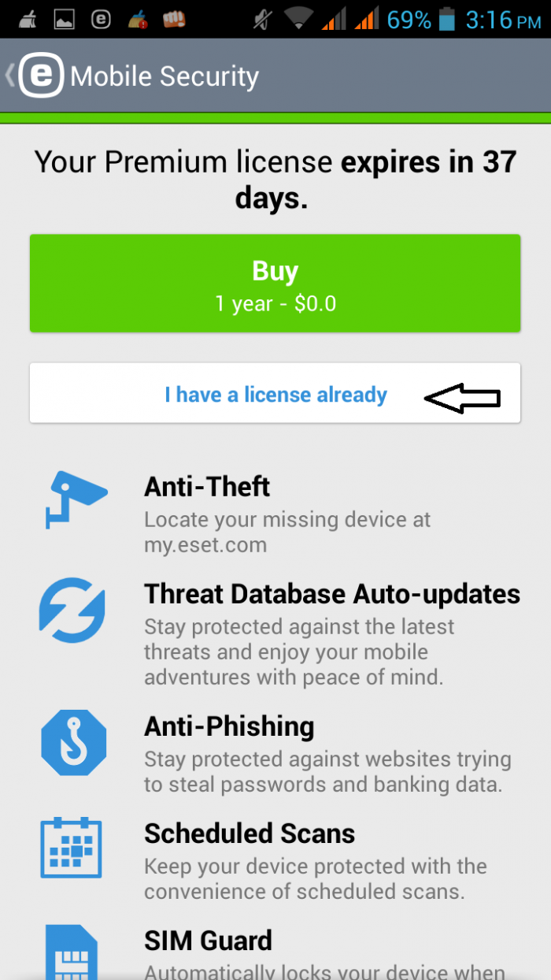Screen dimensions: 551x980
Task: Tap the fist notification icon in status bar
Action: coord(174,20)
